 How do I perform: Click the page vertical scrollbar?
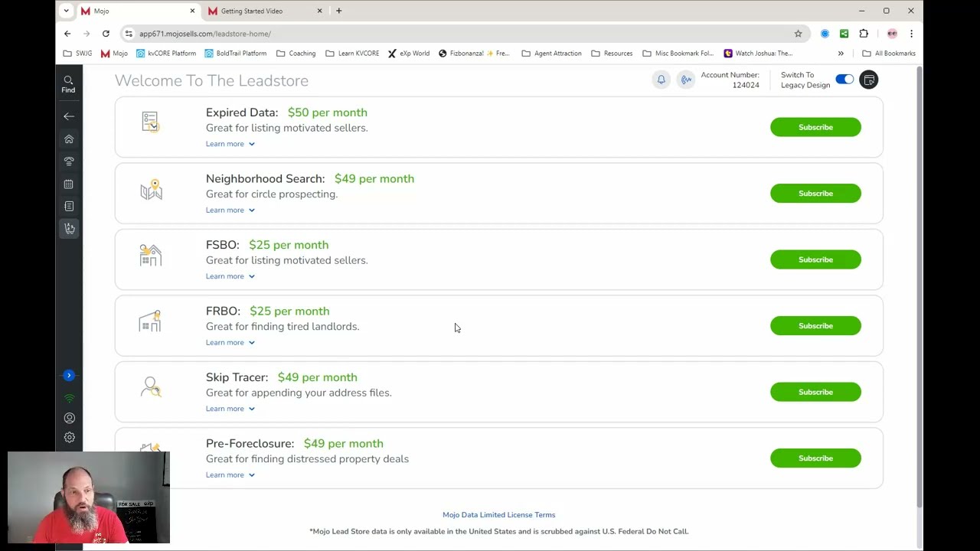pyautogui.click(x=920, y=286)
